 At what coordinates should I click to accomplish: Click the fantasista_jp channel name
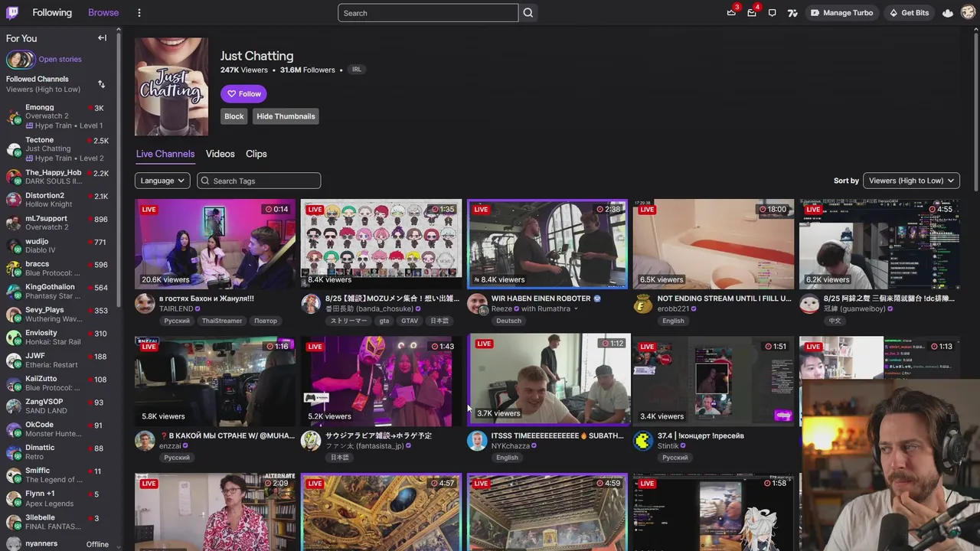[364, 446]
